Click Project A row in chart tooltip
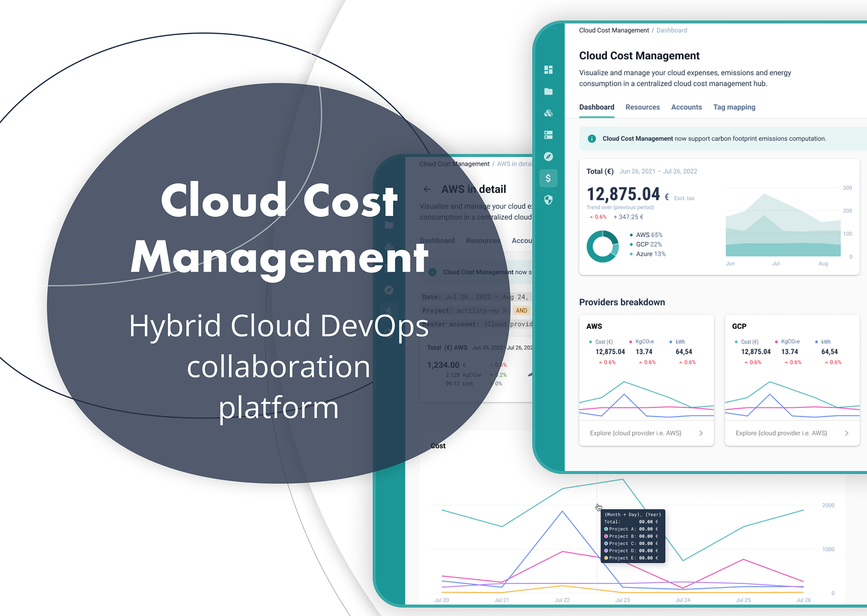The height and width of the screenshot is (616, 867). (x=631, y=529)
